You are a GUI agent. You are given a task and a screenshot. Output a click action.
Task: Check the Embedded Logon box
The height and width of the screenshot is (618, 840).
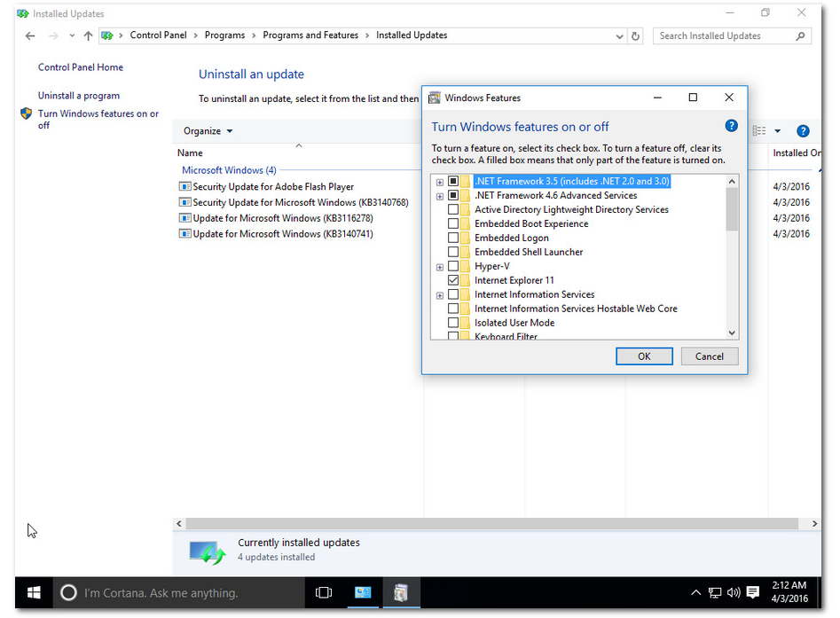click(x=453, y=238)
